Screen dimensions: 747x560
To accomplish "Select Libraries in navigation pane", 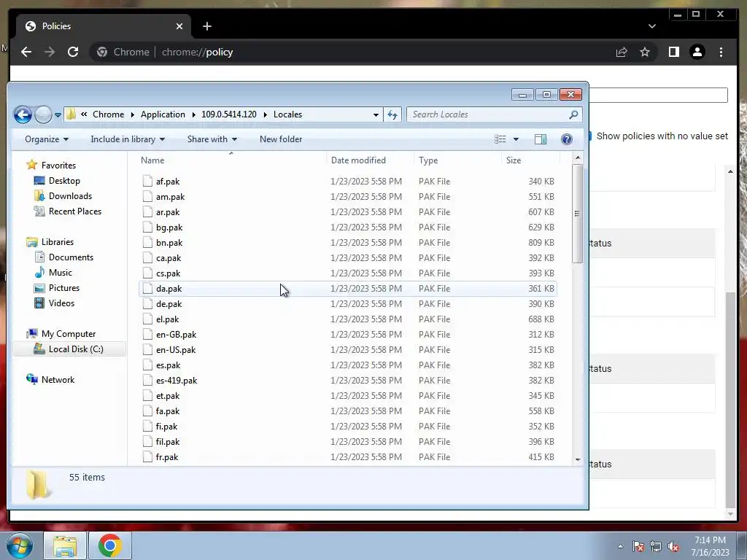I will pos(57,242).
